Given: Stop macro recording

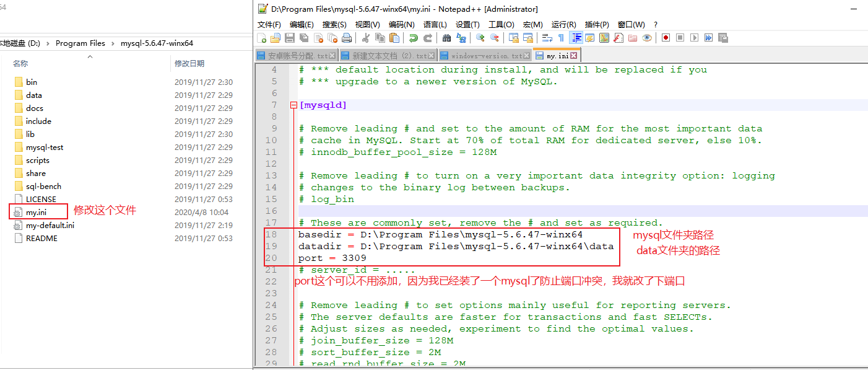Looking at the screenshot, I should click(680, 38).
